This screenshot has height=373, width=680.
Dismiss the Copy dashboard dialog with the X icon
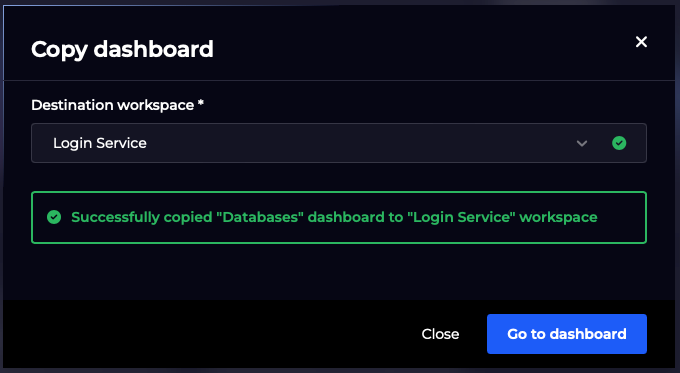click(x=641, y=42)
